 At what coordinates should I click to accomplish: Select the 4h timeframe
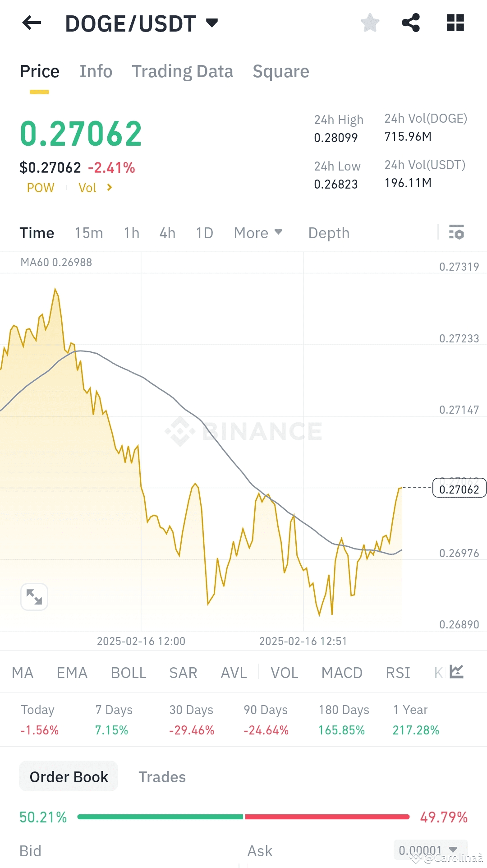[x=167, y=233]
